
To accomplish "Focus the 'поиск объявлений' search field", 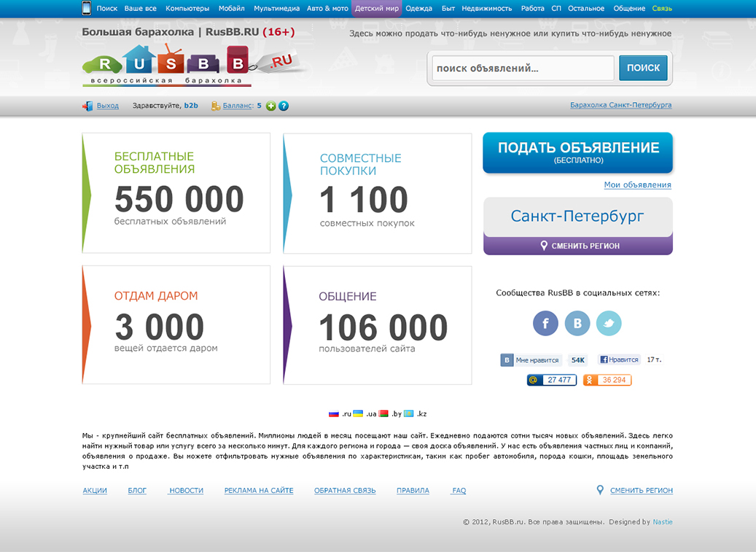I will coord(523,68).
